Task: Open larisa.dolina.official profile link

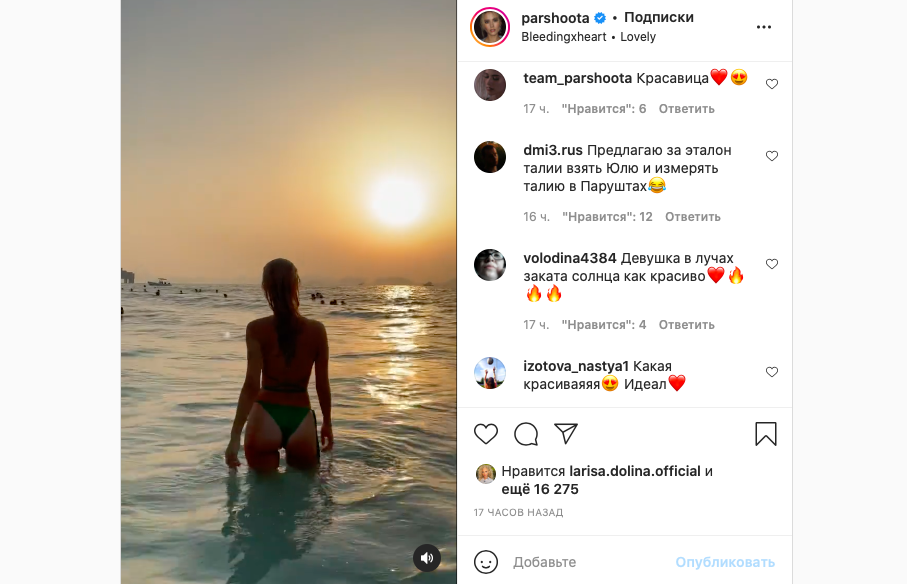Action: click(635, 471)
